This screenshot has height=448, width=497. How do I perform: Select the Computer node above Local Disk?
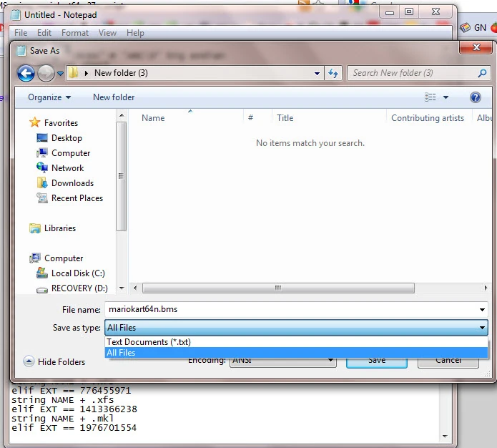pyautogui.click(x=64, y=258)
